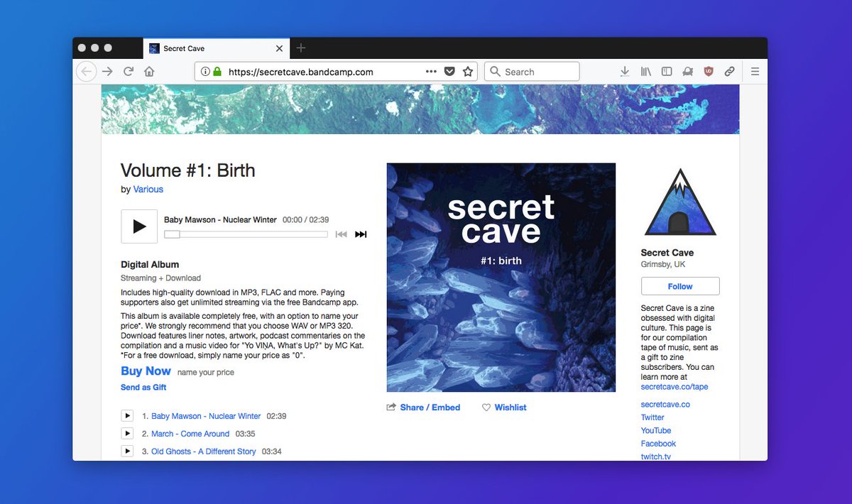Open the Library bookshelf icon
This screenshot has height=504, width=852.
[x=646, y=72]
